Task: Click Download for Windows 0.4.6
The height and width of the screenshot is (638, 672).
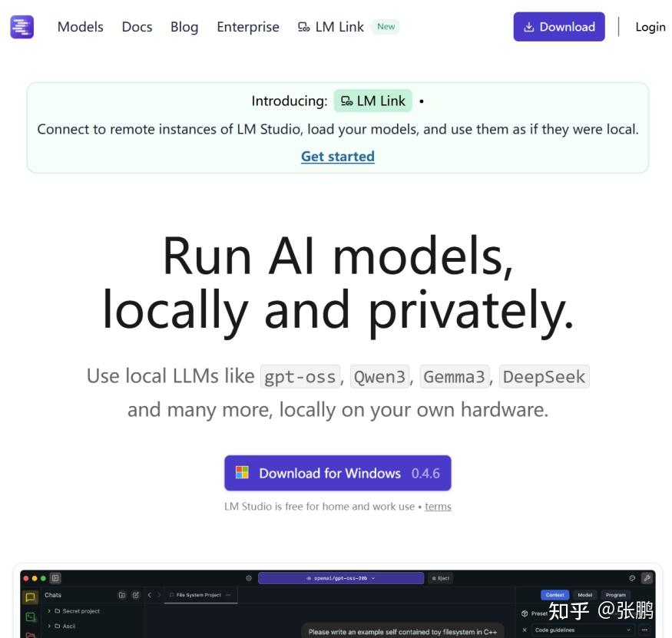Action: (x=338, y=473)
